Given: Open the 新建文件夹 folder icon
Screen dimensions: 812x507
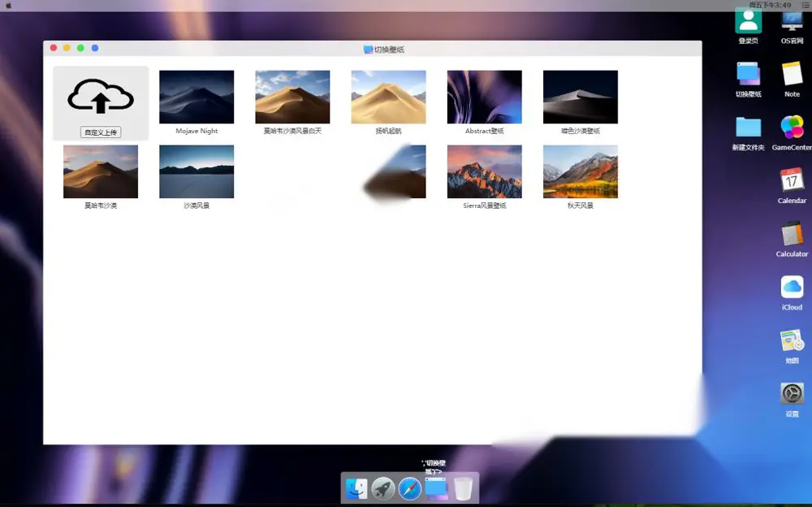Looking at the screenshot, I should 749,128.
